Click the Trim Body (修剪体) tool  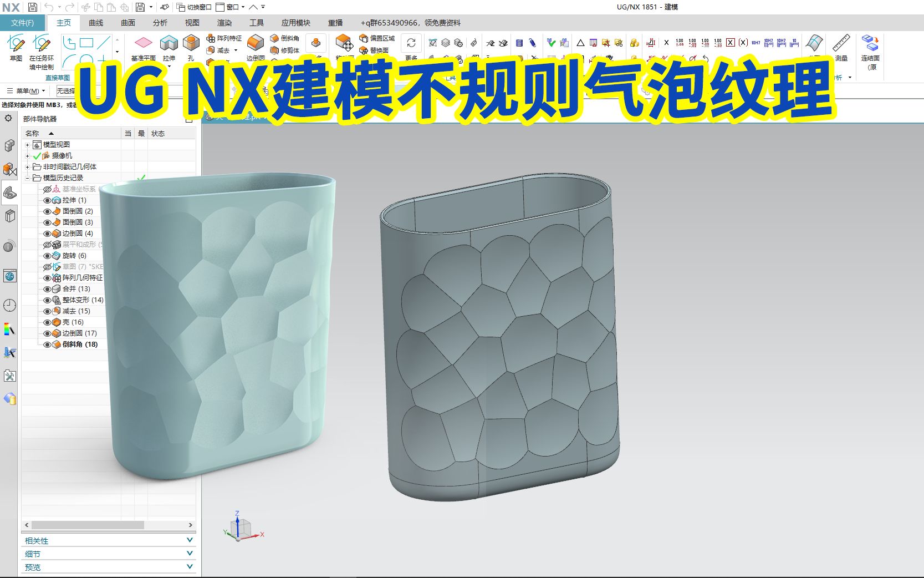pos(285,50)
